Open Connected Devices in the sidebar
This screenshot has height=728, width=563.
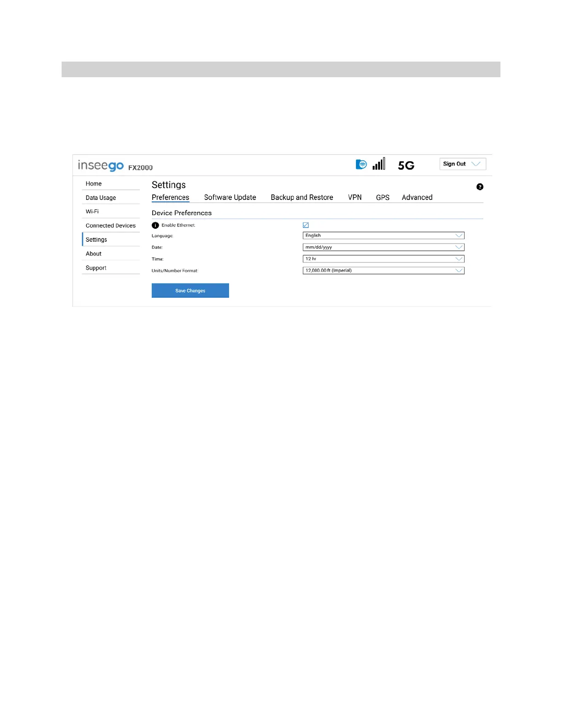pyautogui.click(x=111, y=226)
